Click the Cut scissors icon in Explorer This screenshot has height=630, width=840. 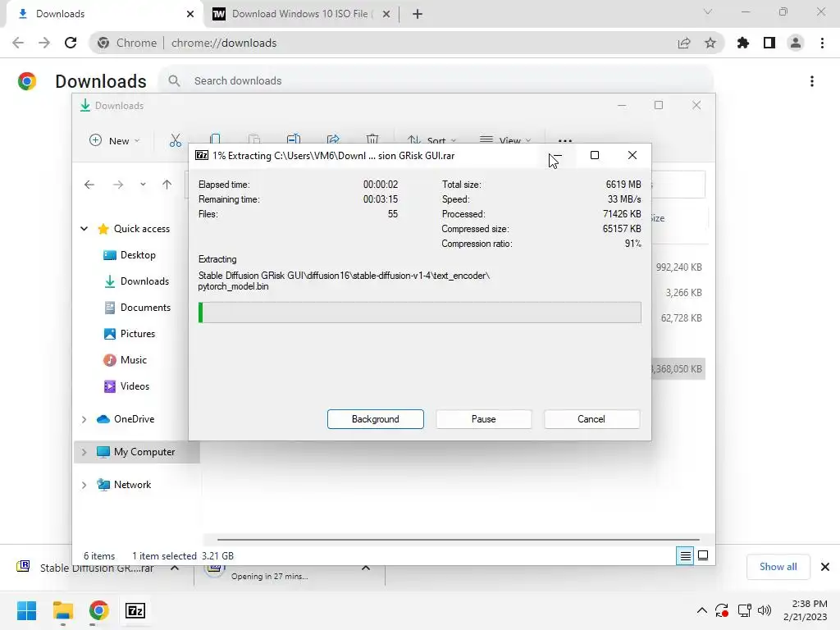pyautogui.click(x=176, y=140)
